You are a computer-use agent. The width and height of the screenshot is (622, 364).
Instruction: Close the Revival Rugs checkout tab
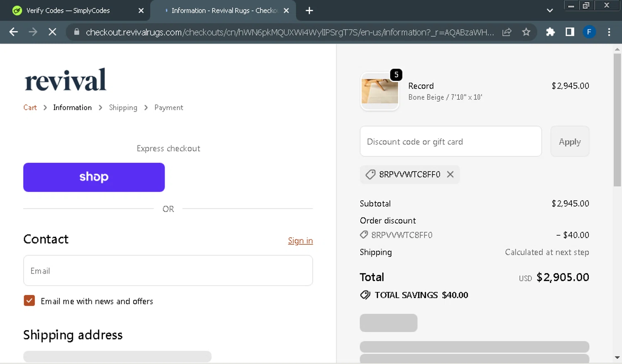click(286, 11)
